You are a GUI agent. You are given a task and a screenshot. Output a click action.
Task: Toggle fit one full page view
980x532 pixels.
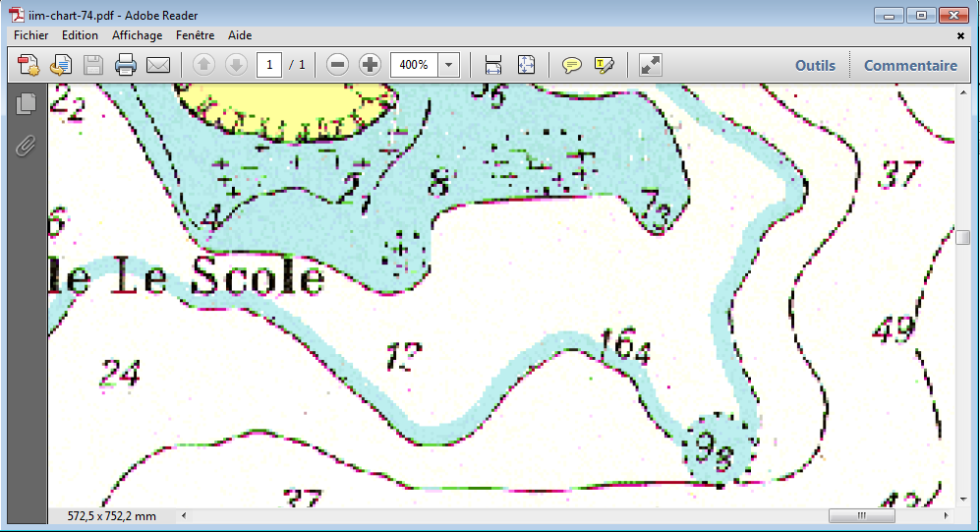(526, 66)
